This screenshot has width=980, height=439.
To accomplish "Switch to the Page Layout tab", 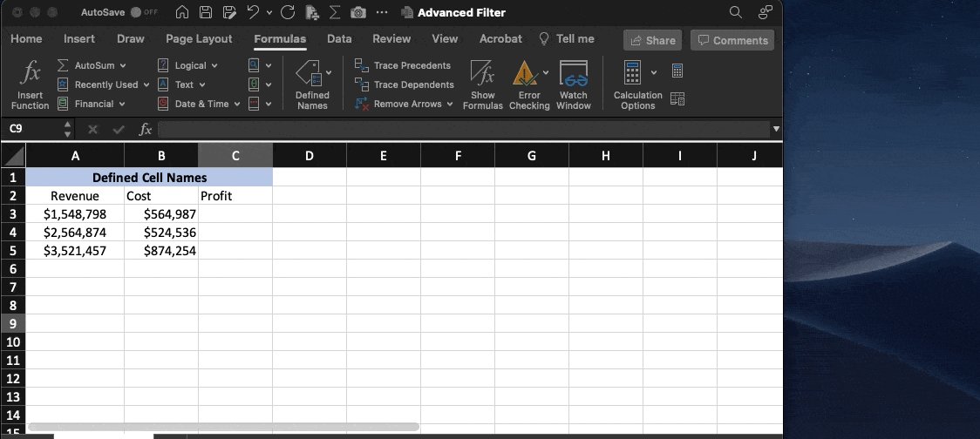I will (199, 38).
